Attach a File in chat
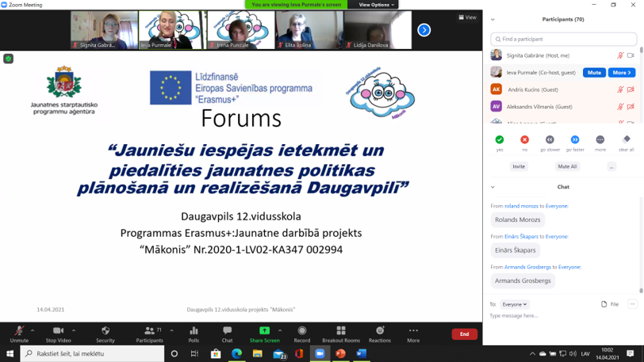 (x=610, y=304)
